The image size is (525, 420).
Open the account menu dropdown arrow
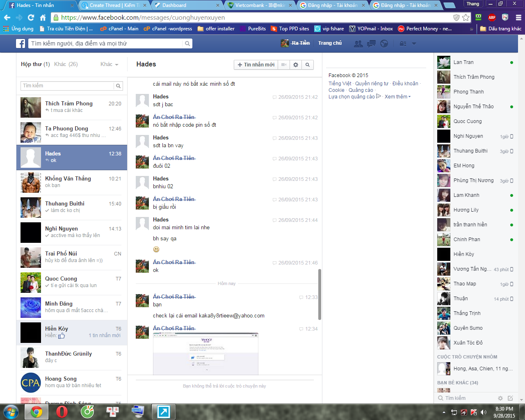point(414,43)
